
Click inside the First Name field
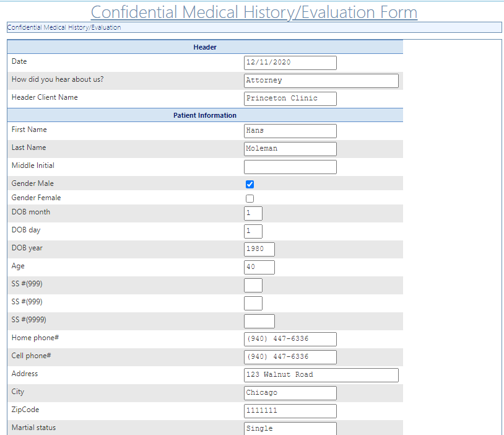pos(290,131)
